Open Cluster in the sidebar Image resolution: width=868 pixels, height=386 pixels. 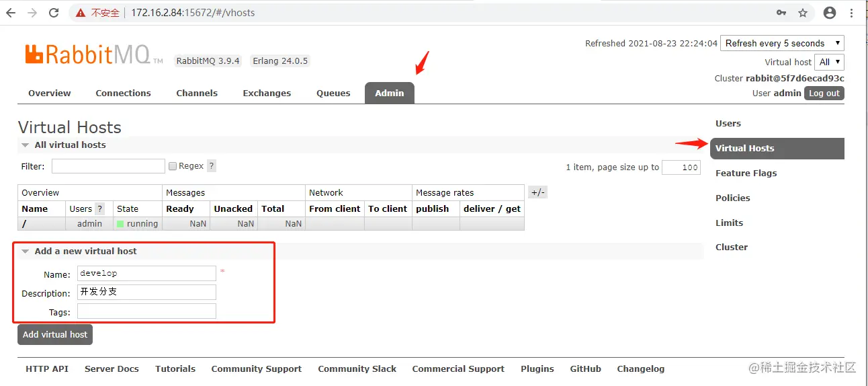[x=732, y=247]
